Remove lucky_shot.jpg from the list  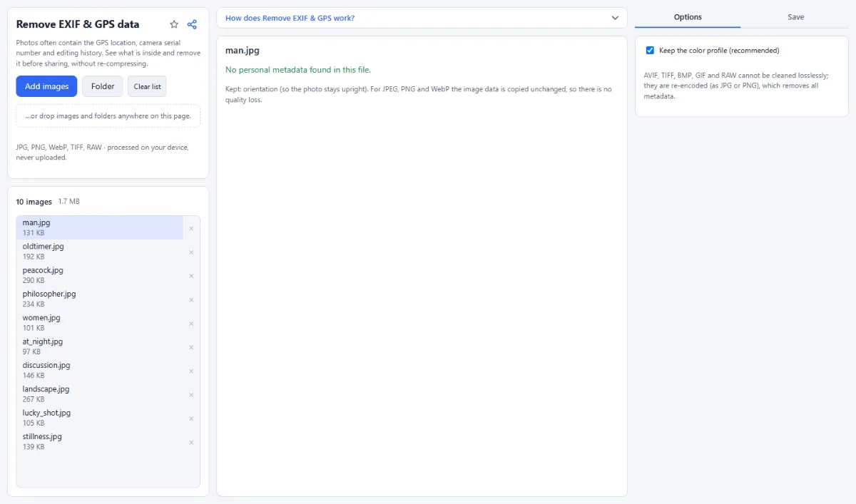coord(191,418)
